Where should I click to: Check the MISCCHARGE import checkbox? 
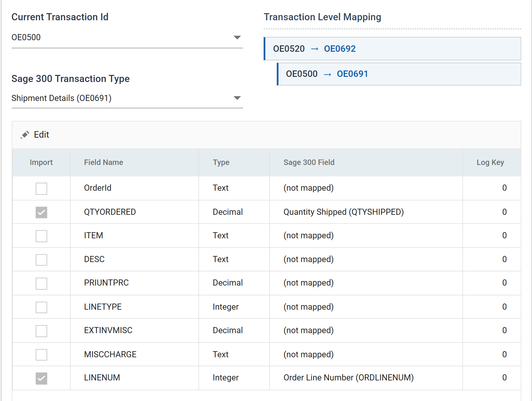click(41, 355)
